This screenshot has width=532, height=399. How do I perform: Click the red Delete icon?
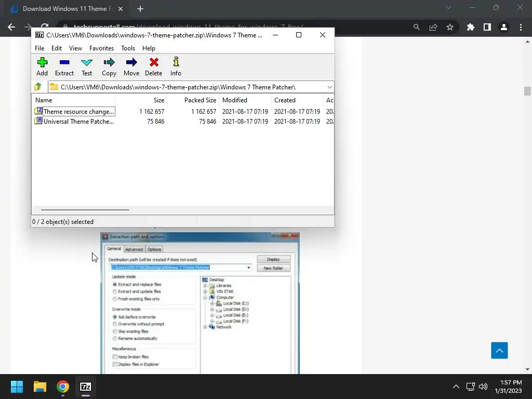coord(154,66)
